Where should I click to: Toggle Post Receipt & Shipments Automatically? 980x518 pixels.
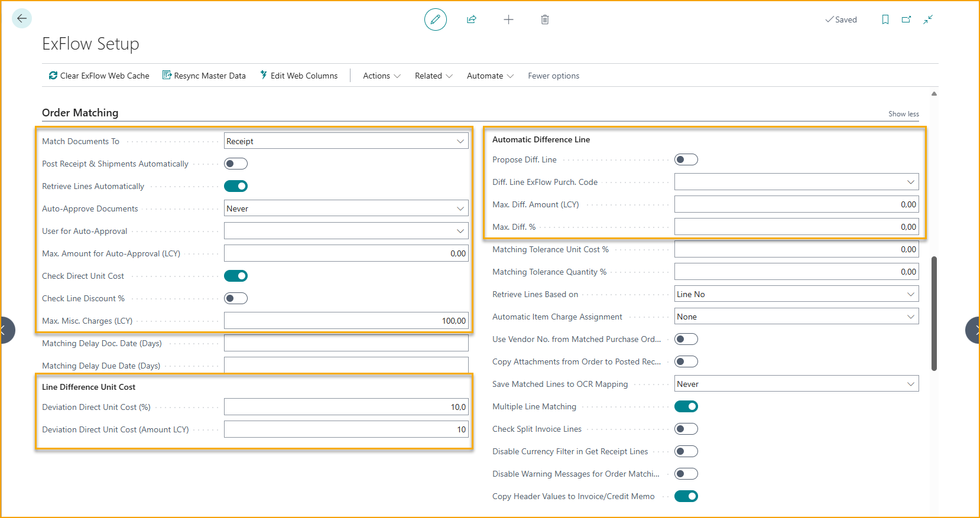tap(236, 164)
